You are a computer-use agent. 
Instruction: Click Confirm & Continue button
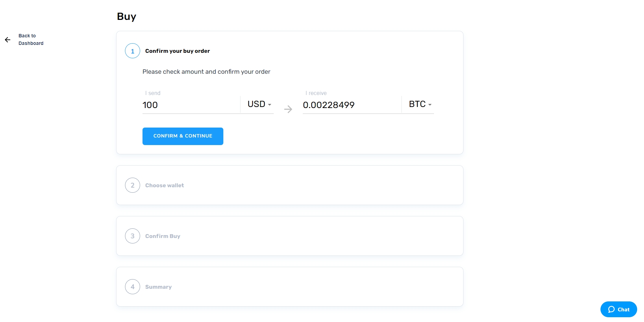coord(183,136)
